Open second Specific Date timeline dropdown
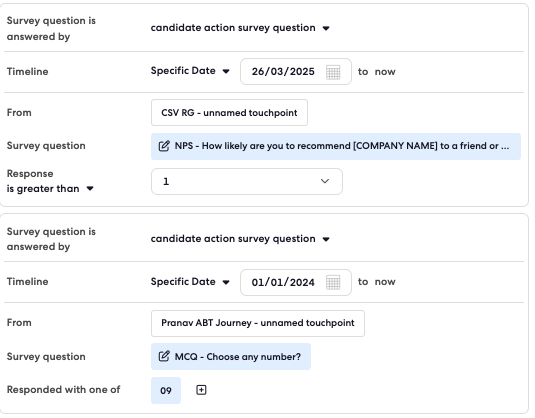This screenshot has height=418, width=535. [x=190, y=282]
